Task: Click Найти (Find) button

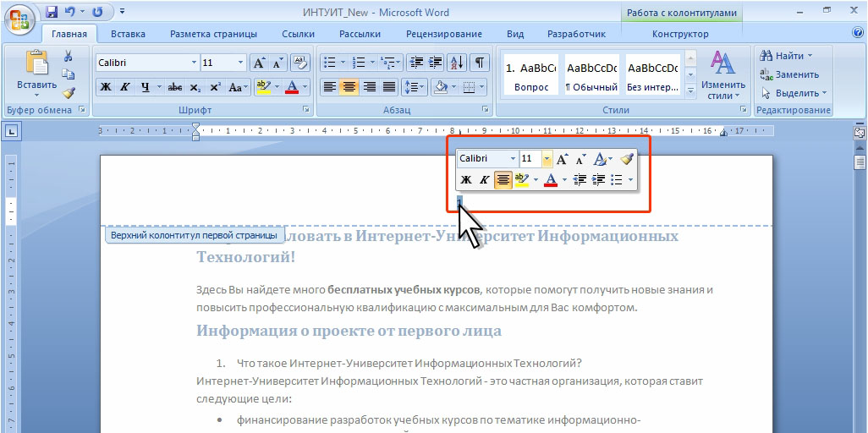Action: (787, 56)
